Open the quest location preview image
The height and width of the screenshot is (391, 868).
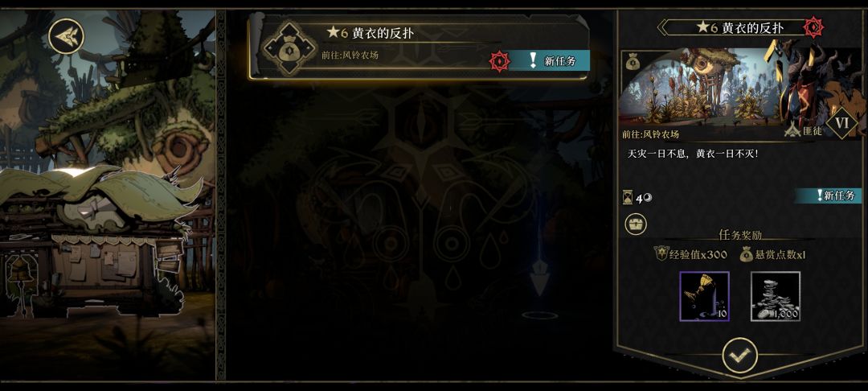click(x=741, y=88)
